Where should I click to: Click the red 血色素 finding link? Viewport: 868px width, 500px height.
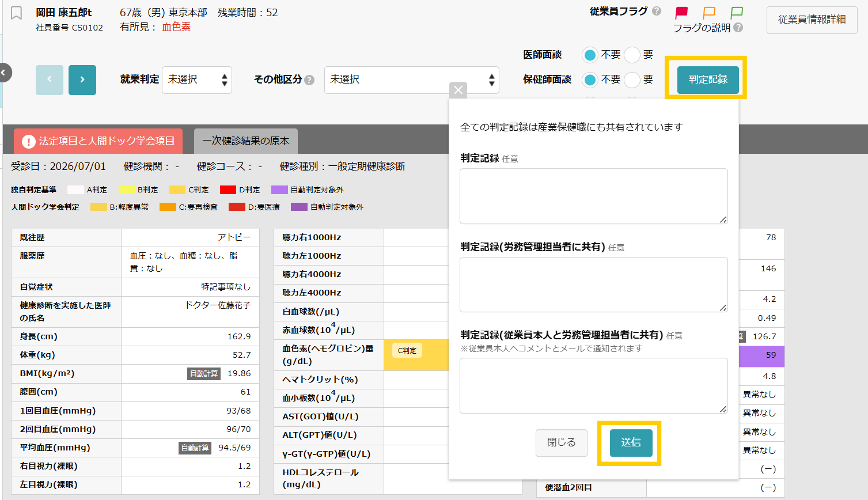pyautogui.click(x=176, y=27)
